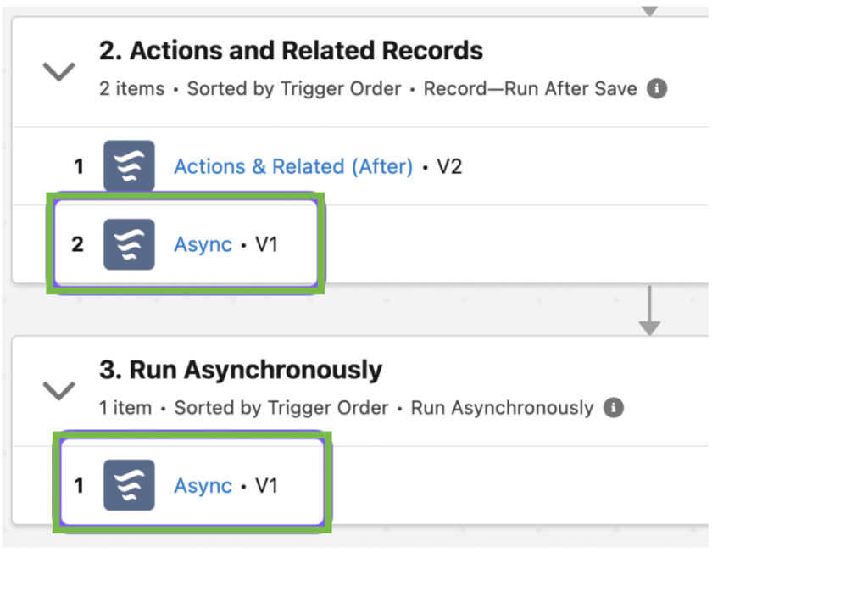
Task: Open Async link in Run Asynchronously section
Action: point(203,486)
